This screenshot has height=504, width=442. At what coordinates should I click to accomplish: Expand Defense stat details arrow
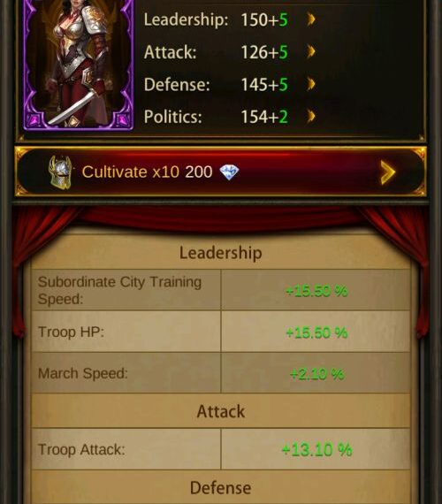[311, 84]
